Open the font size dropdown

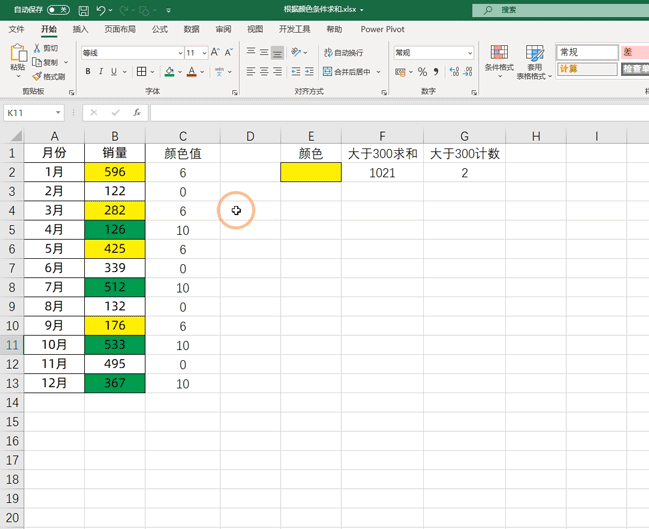tap(204, 53)
